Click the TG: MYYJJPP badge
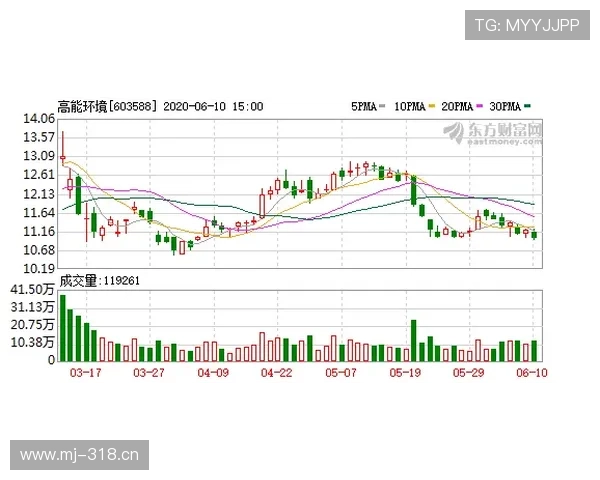600x480 pixels. [x=526, y=24]
